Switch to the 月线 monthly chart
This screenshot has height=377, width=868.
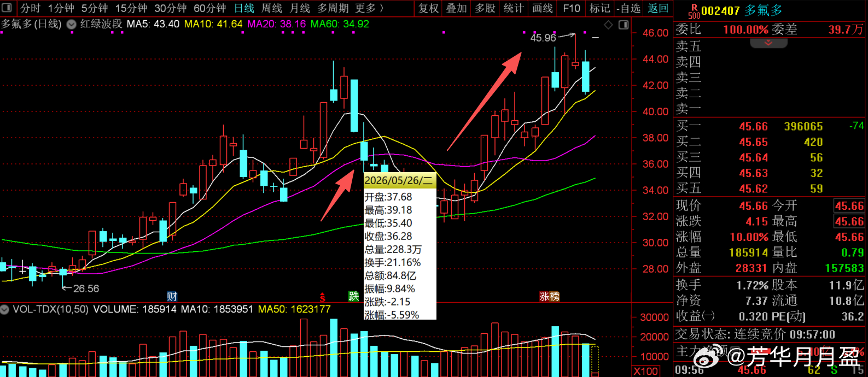(x=300, y=8)
